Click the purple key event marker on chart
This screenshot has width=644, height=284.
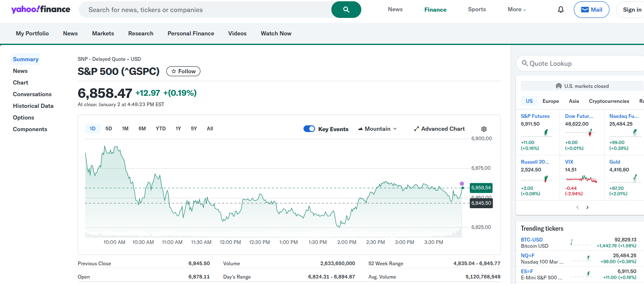461,184
